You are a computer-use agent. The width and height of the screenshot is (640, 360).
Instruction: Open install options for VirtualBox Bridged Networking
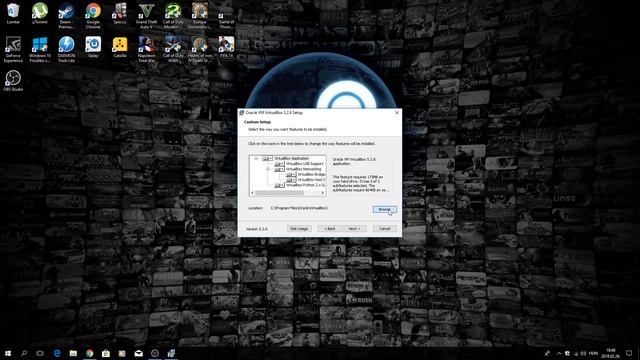click(291, 174)
